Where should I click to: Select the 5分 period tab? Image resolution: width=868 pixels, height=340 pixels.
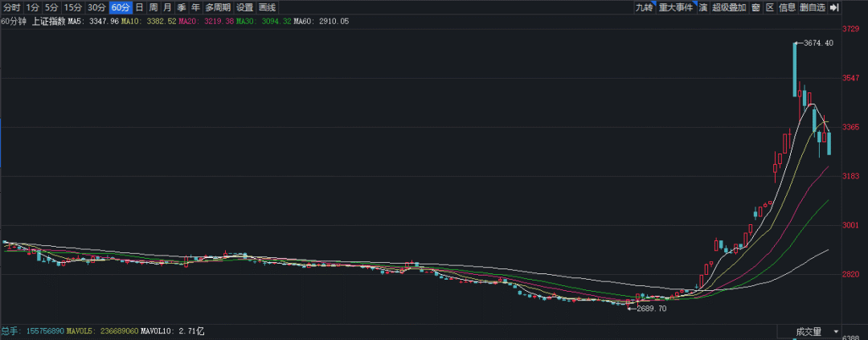[x=51, y=7]
